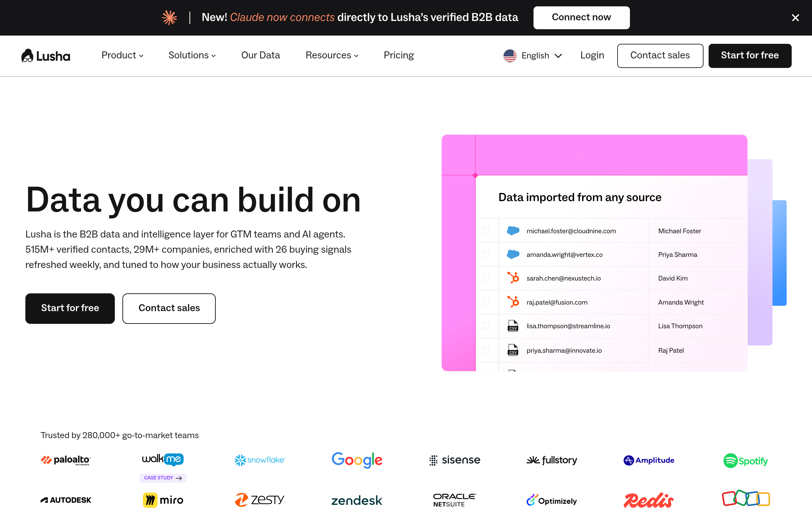Open the Our Data page
The image size is (812, 508).
tap(261, 55)
